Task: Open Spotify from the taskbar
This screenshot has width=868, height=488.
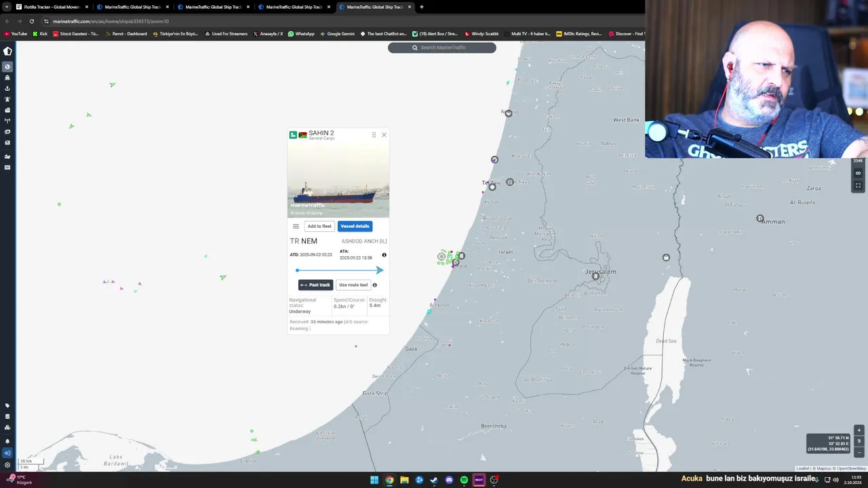Action: point(464,480)
